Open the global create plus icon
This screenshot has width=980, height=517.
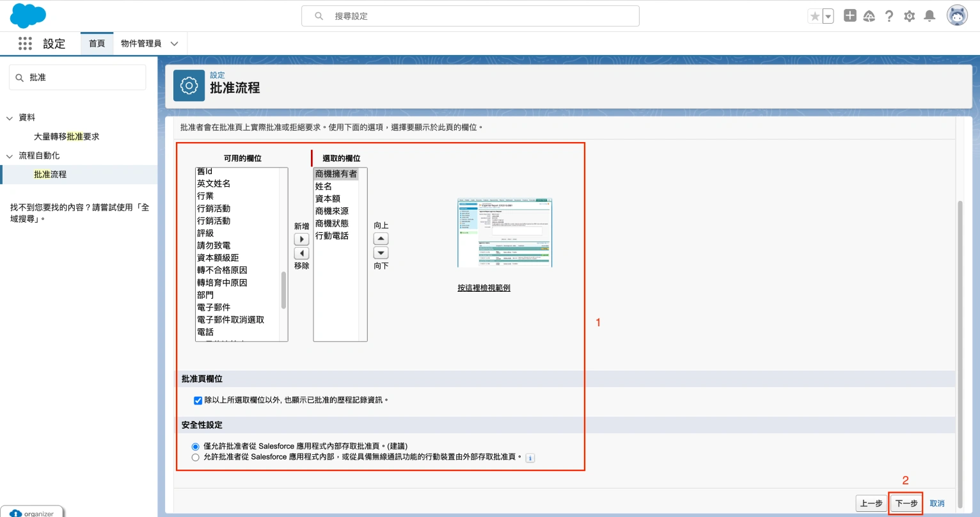(850, 16)
